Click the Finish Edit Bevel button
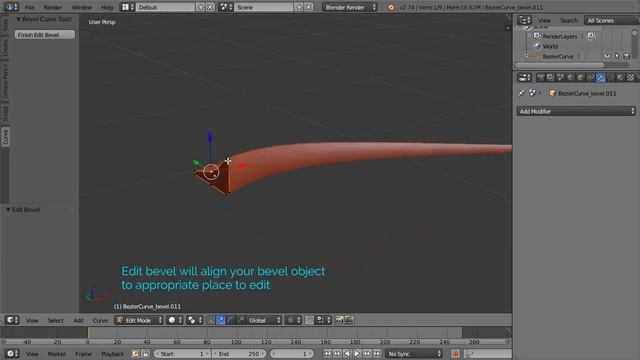This screenshot has height=360, width=640. 45,35
